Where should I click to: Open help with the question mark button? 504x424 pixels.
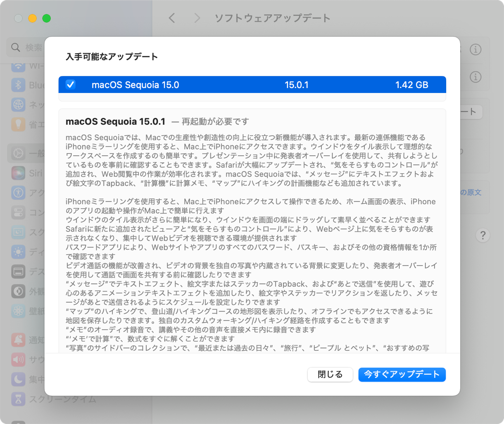[483, 235]
